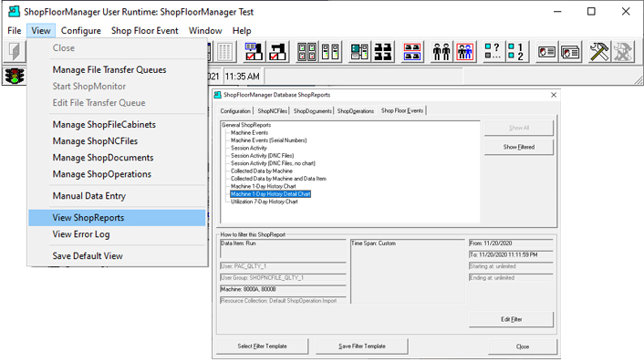Image resolution: width=644 pixels, height=362 pixels.
Task: Switch to the ShopNCFiles tab
Action: point(273,111)
